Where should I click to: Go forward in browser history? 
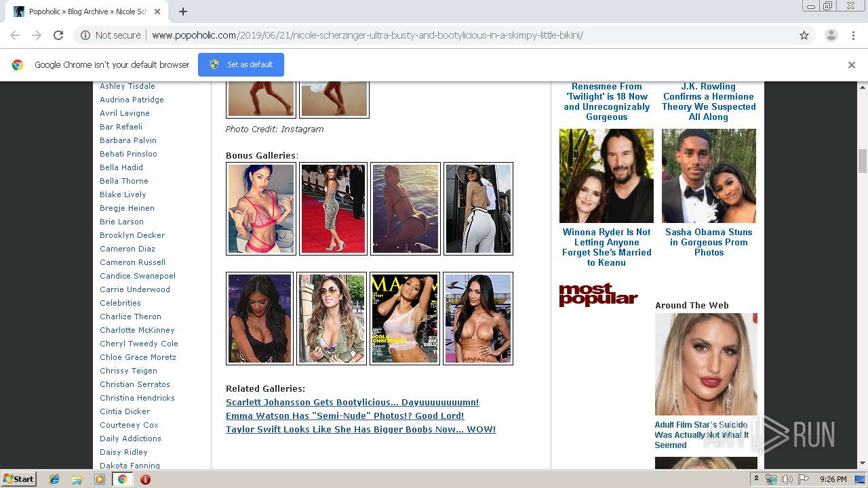click(37, 35)
